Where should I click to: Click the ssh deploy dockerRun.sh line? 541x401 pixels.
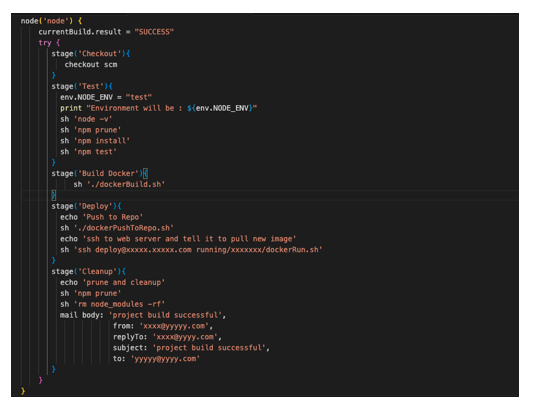coord(191,250)
